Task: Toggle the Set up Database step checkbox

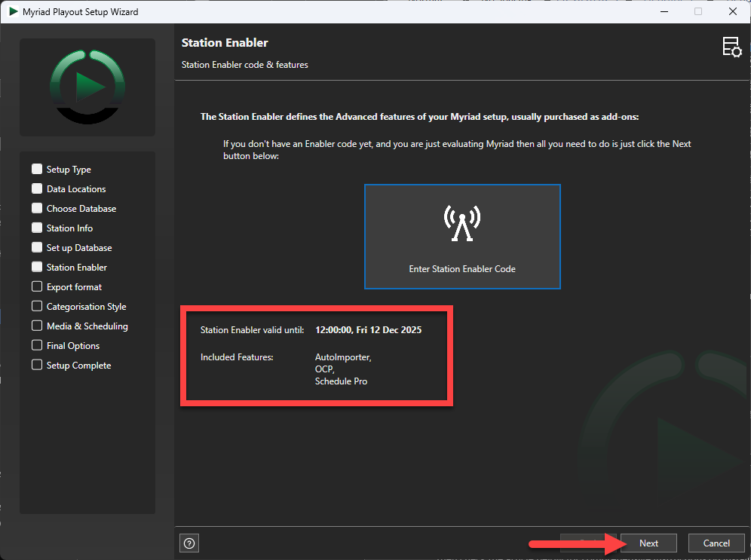Action: (37, 247)
